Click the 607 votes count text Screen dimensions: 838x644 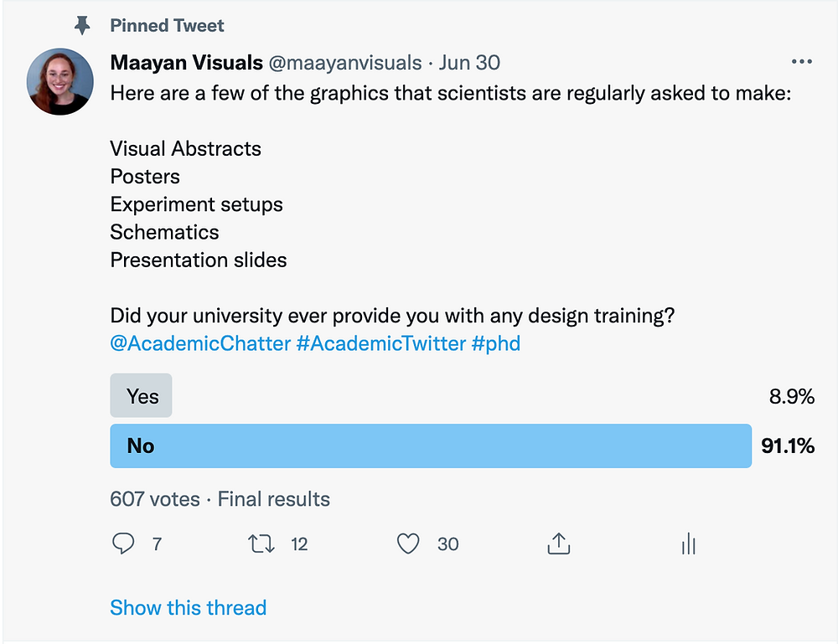155,499
